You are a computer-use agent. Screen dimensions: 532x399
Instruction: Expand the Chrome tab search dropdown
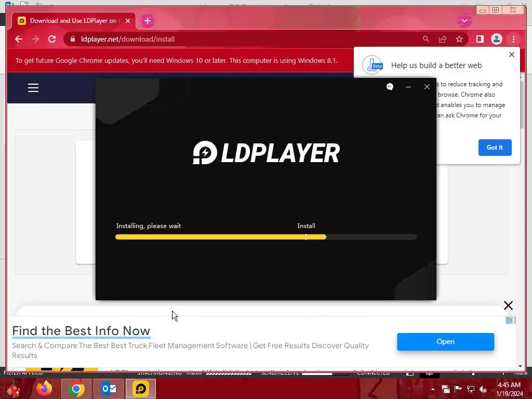(464, 21)
